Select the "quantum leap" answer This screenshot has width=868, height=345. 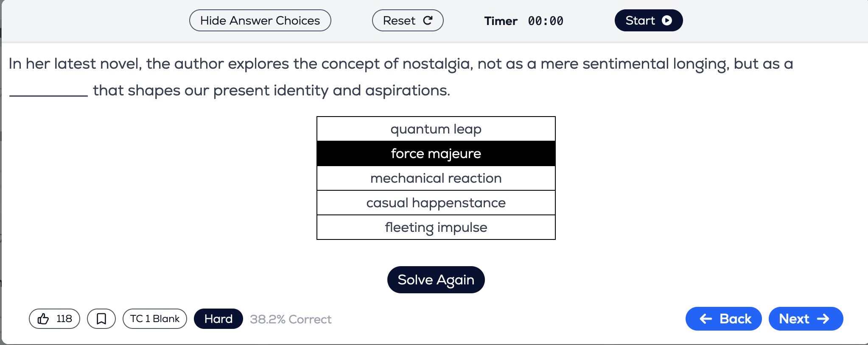point(436,129)
